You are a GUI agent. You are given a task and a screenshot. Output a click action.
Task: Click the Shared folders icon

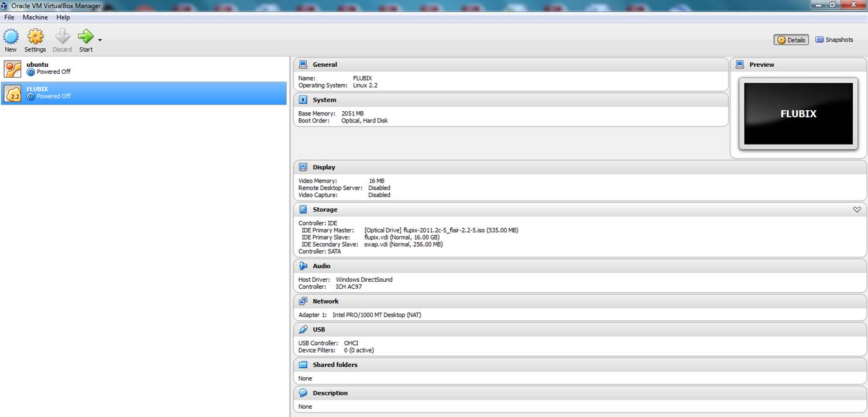tap(303, 364)
